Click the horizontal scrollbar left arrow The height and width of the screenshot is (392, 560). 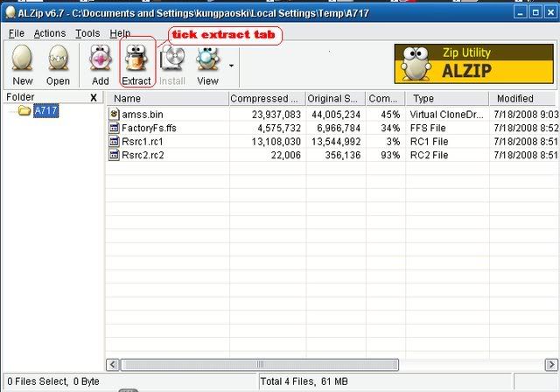(113, 365)
